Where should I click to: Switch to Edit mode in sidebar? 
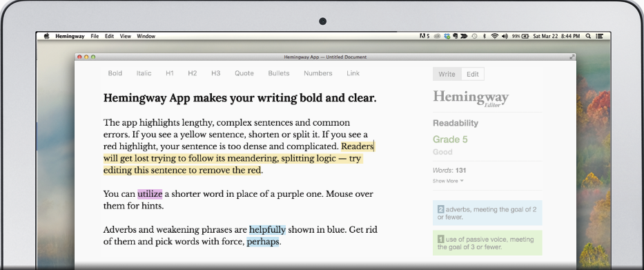[473, 74]
